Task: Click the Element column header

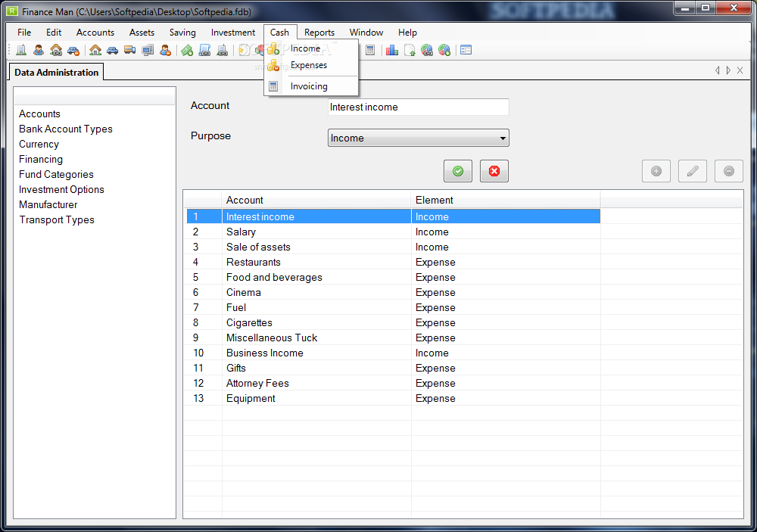Action: (435, 200)
